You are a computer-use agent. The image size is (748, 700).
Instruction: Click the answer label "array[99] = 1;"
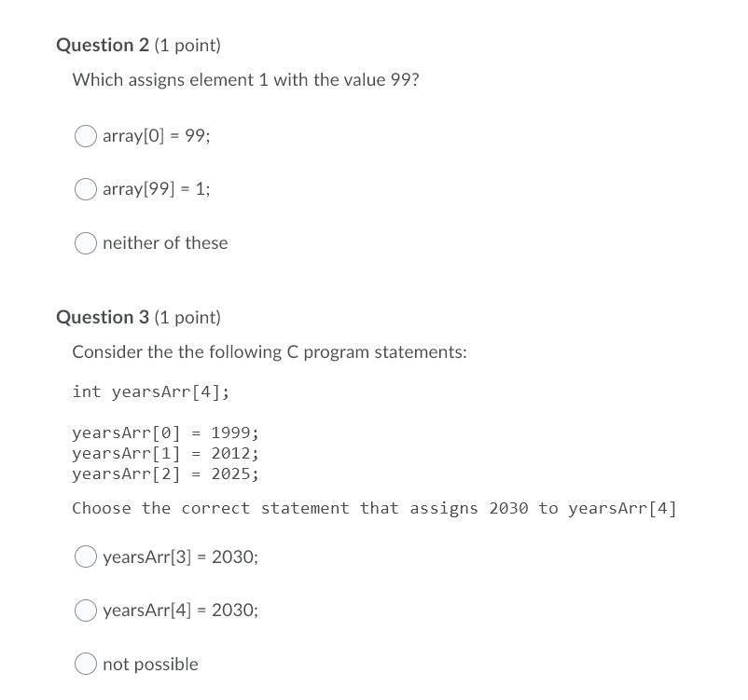tap(157, 189)
